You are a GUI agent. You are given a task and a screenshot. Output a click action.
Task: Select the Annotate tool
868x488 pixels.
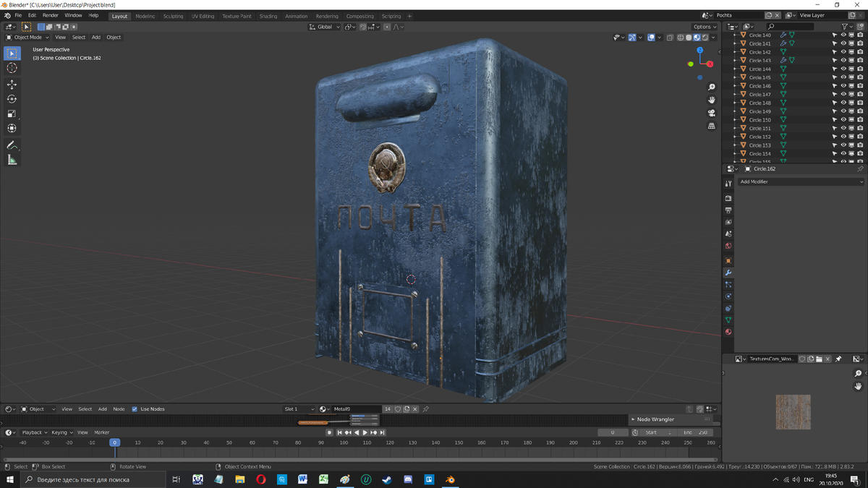tap(12, 145)
